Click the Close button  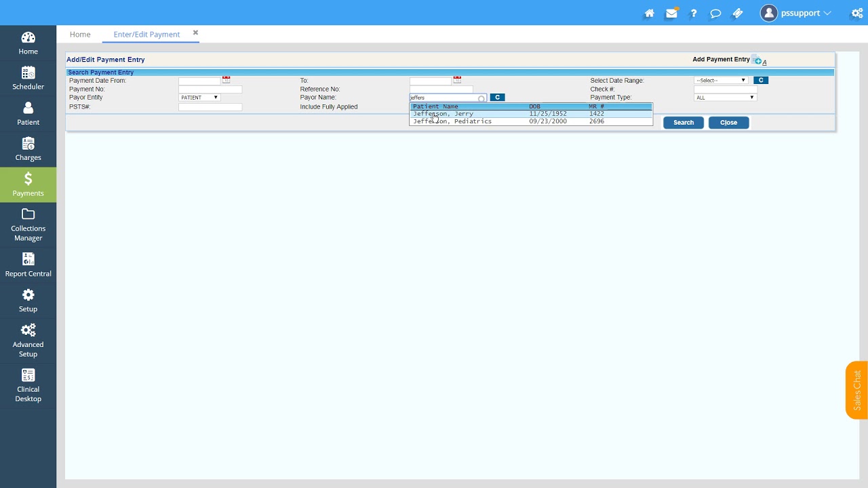[x=728, y=123]
